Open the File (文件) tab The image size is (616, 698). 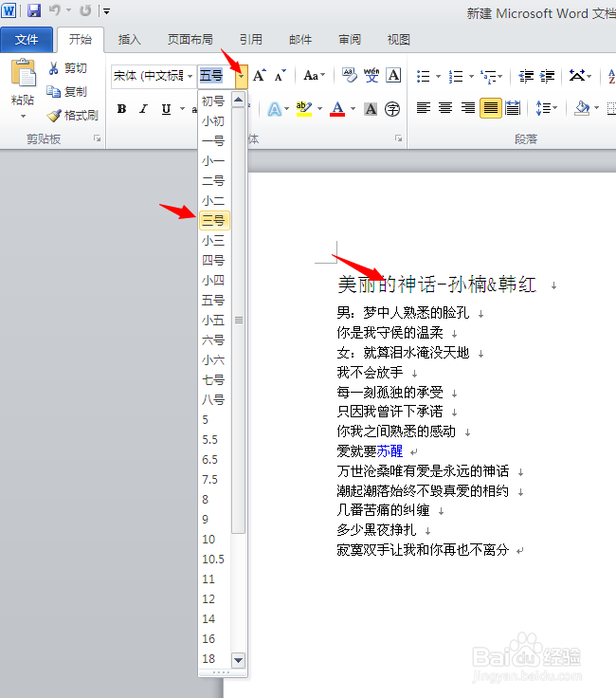tap(27, 40)
